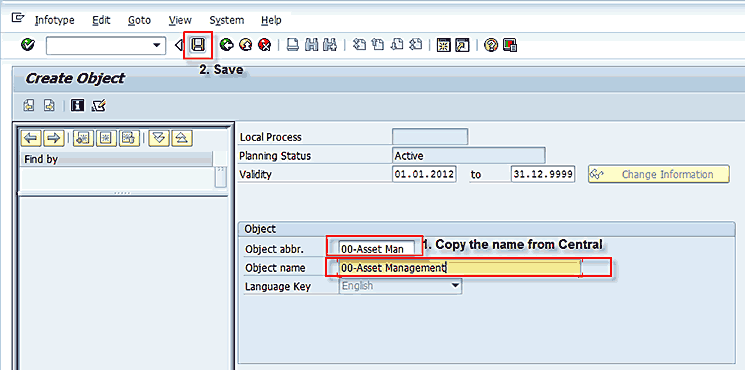Open the System menu

227,20
